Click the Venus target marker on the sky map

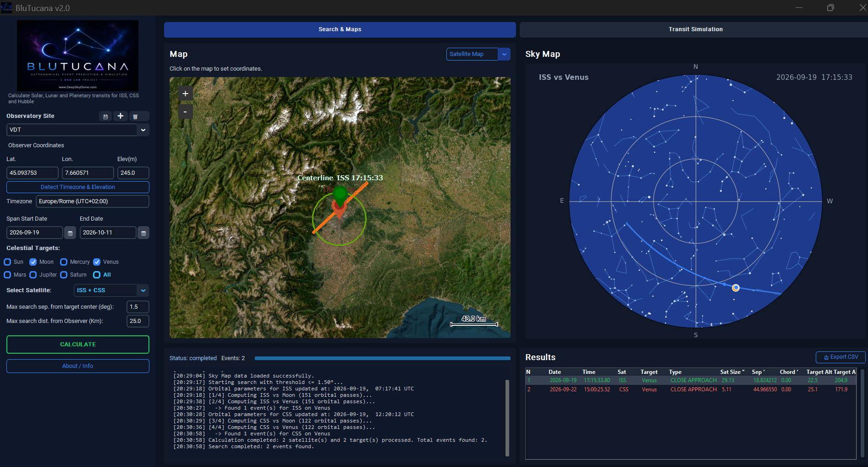coord(736,288)
